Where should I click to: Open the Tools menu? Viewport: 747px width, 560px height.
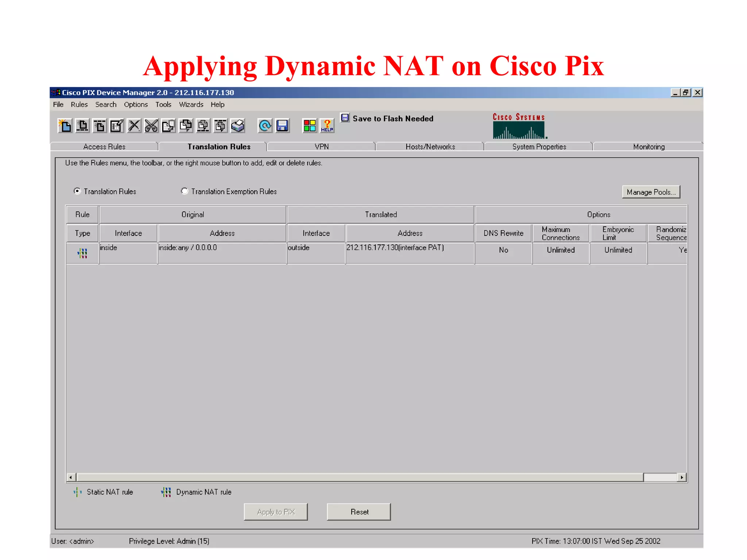tap(163, 105)
